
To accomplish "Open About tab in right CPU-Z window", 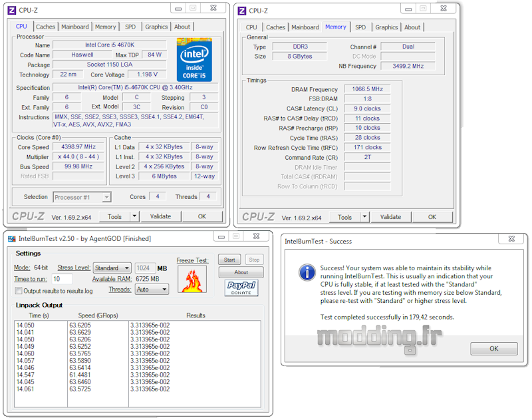I will tap(412, 27).
